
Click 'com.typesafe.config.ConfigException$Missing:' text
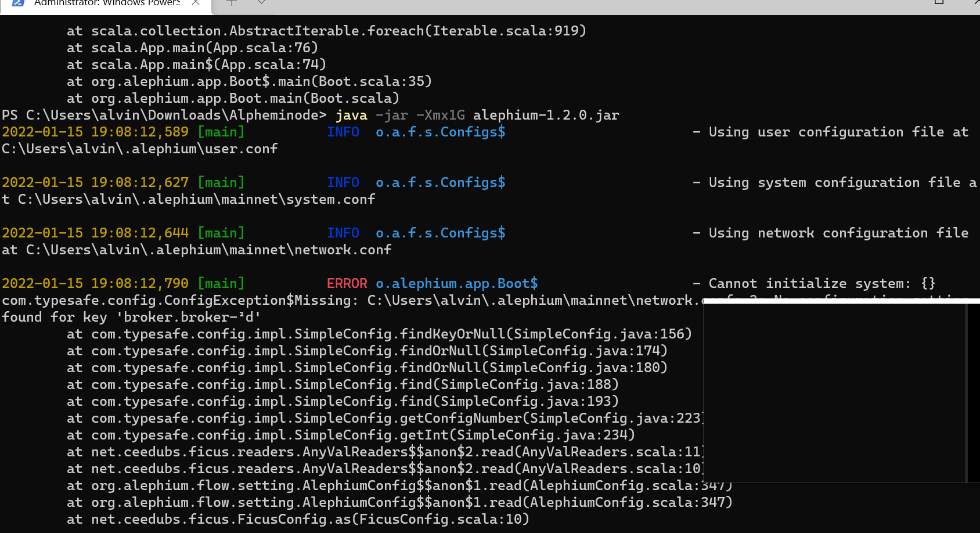tap(180, 301)
